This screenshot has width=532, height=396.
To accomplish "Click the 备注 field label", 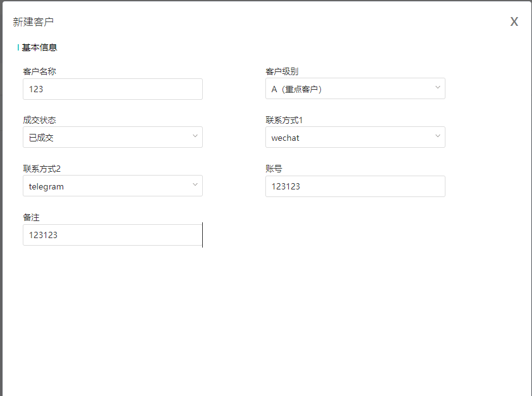I will (31, 217).
